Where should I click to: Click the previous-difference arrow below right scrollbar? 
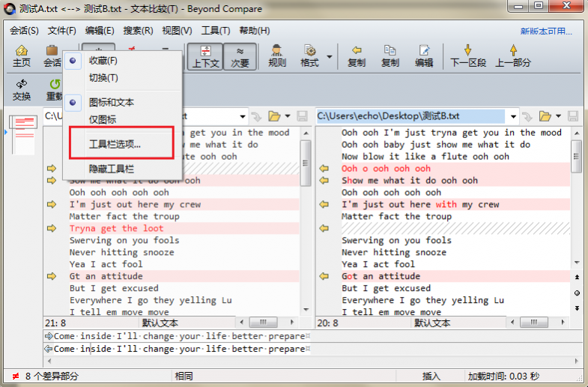click(x=577, y=277)
